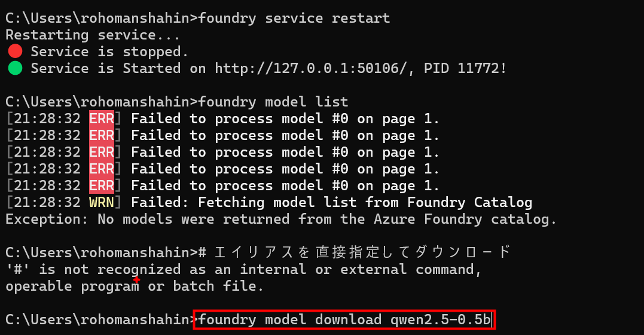Click the 'PID 11772!' text
Screen dimensions: 644x335
(x=465, y=68)
